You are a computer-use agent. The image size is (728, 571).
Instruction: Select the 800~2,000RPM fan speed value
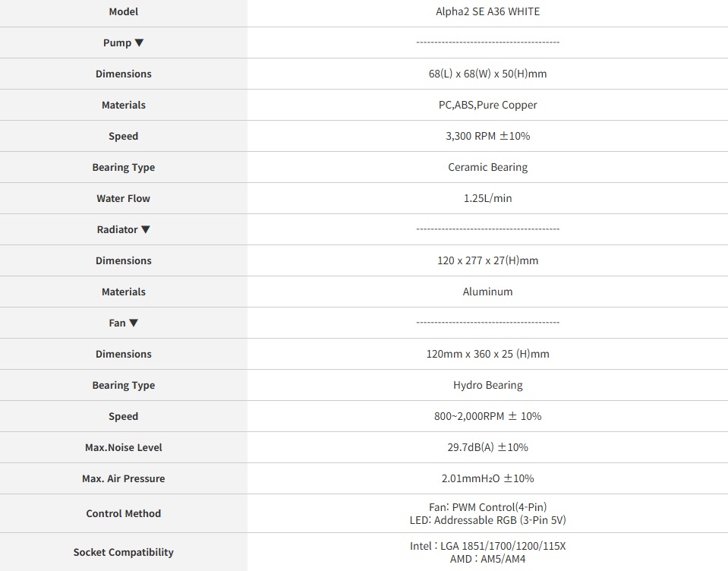[x=488, y=417]
